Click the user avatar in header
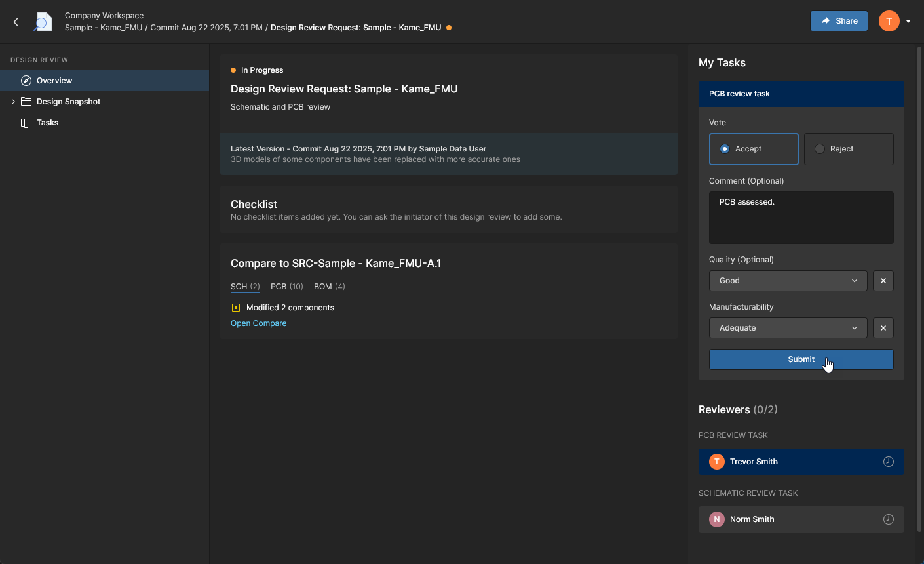Screen dimensions: 924x564 point(889,21)
